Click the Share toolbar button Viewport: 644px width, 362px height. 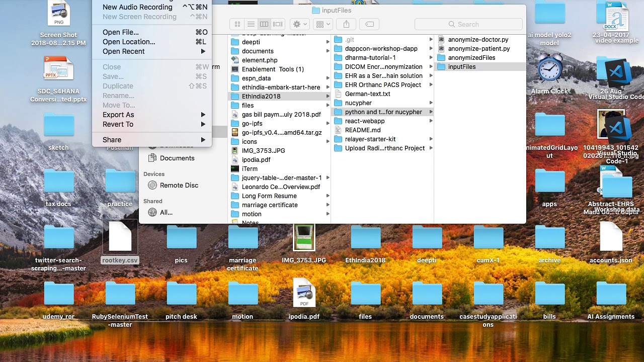point(346,24)
